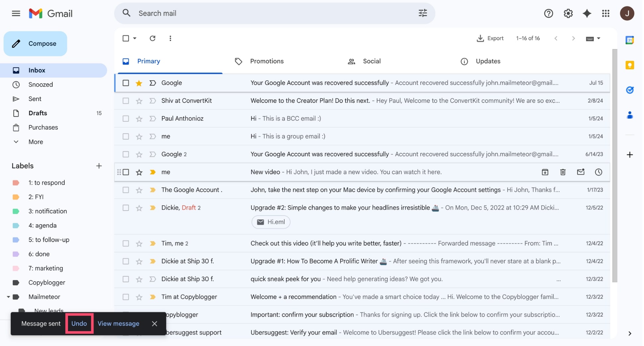Open Gemini assistant
Screen dimensions: 644x346
click(x=587, y=13)
